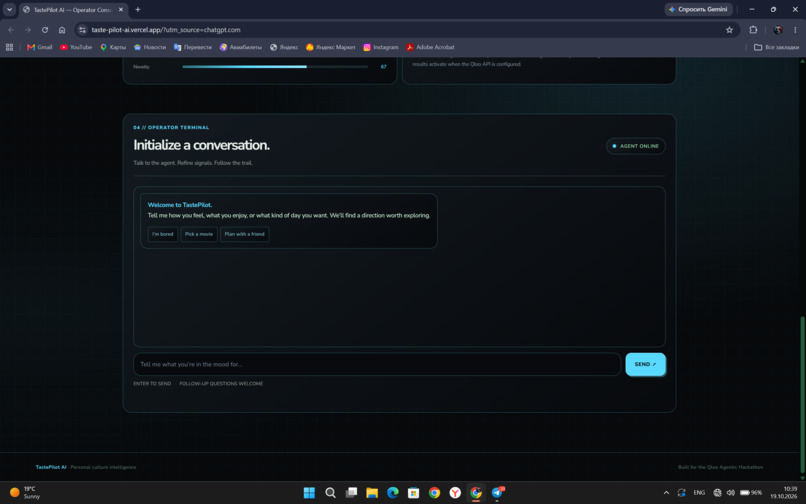Open the Яндекс Маркет bookmark

(x=331, y=47)
